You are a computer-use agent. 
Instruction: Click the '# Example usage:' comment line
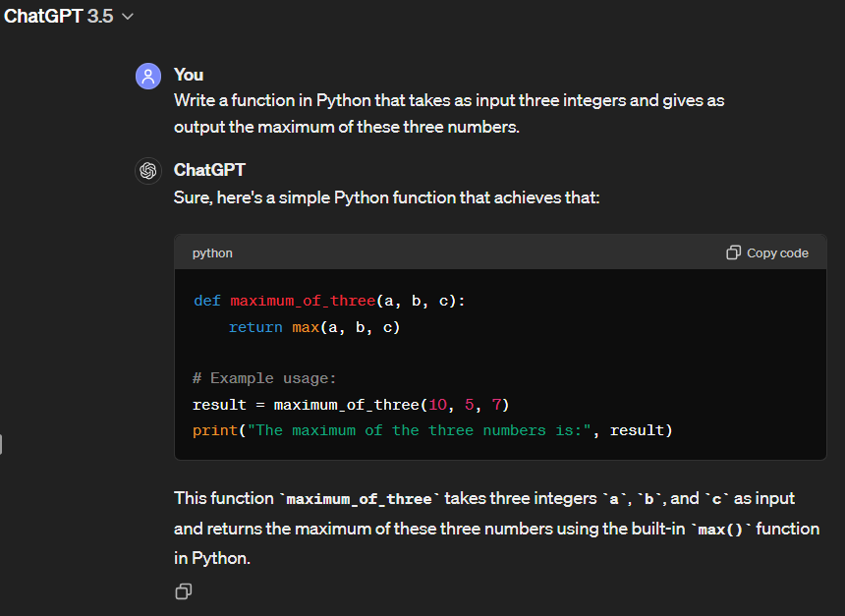tap(264, 378)
